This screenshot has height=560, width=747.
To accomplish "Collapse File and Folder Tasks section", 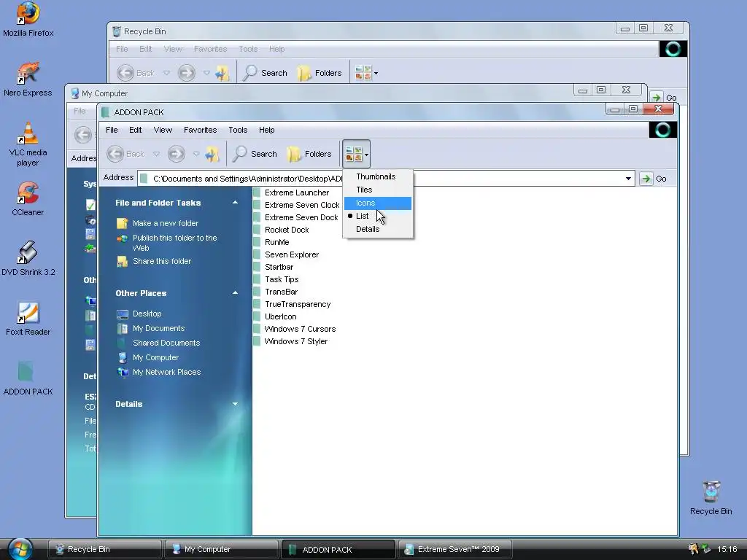I will 235,203.
